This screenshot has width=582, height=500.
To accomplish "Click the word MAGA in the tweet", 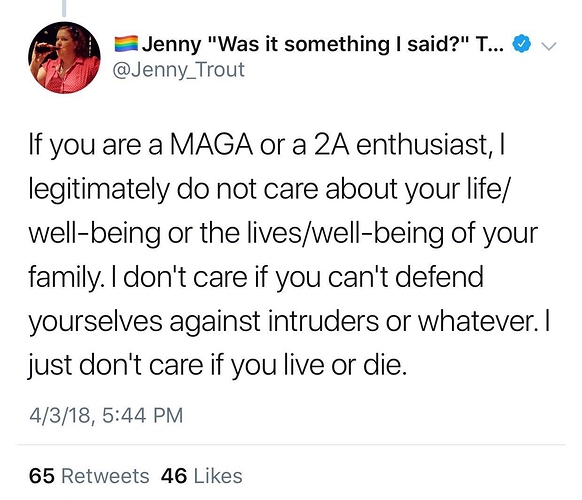I will pyautogui.click(x=211, y=145).
